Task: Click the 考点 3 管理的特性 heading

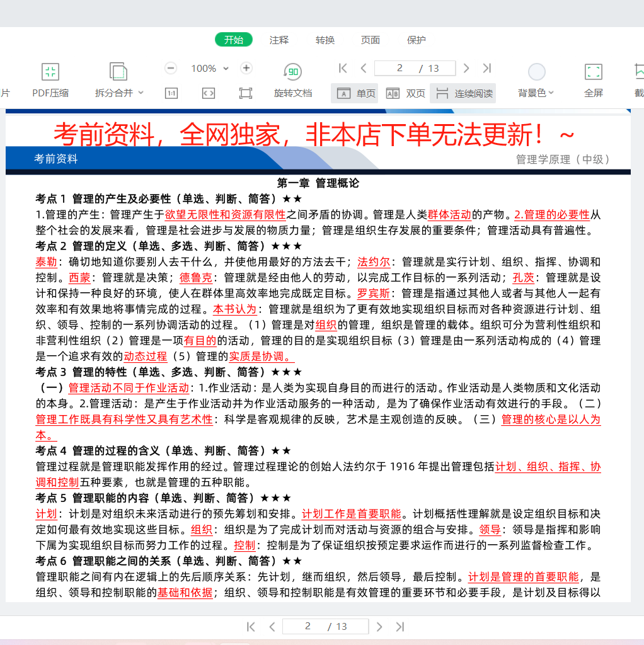Action: pos(169,372)
